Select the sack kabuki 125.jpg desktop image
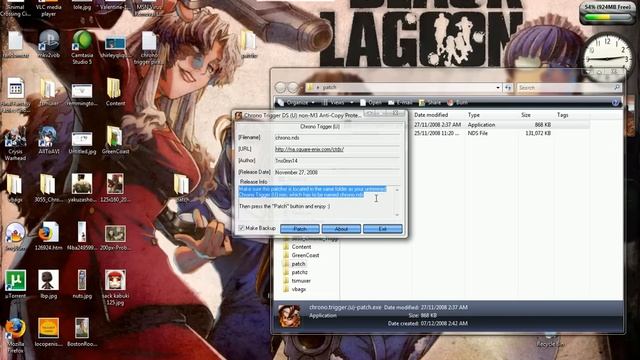 point(115,287)
